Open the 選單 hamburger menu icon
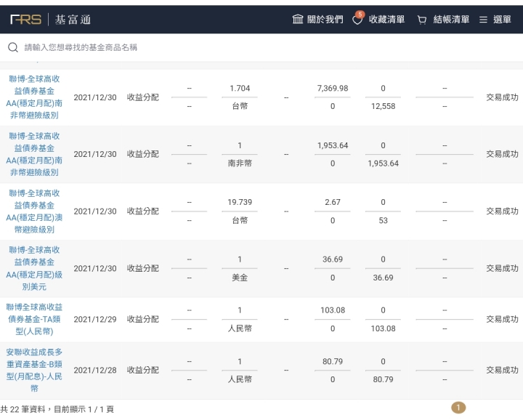This screenshot has width=523, height=420. [x=483, y=20]
